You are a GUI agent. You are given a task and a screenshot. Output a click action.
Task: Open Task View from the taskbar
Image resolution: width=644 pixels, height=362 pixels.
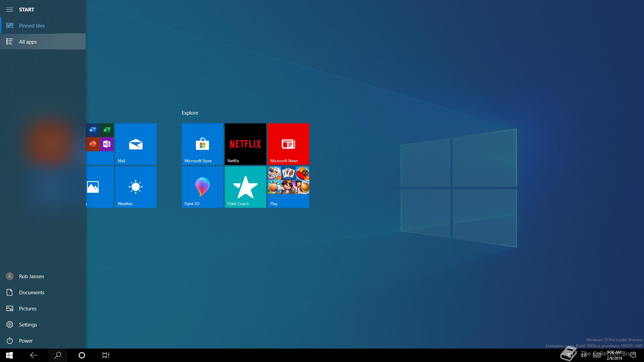pyautogui.click(x=106, y=355)
